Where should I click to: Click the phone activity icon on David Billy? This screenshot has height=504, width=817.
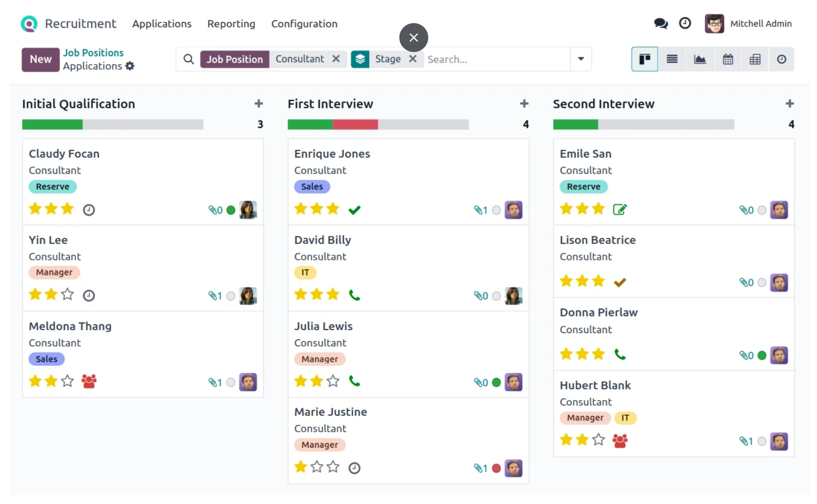(x=355, y=295)
